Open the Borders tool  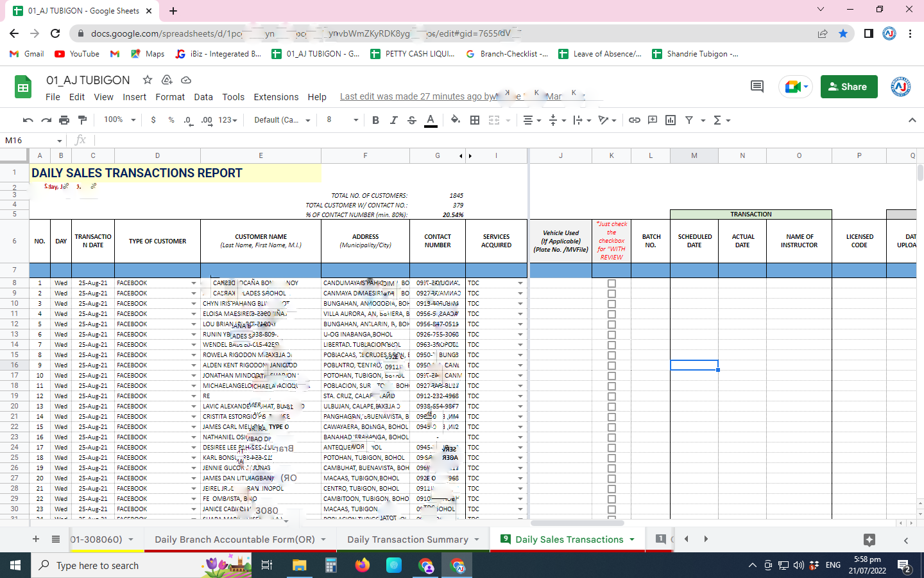475,120
